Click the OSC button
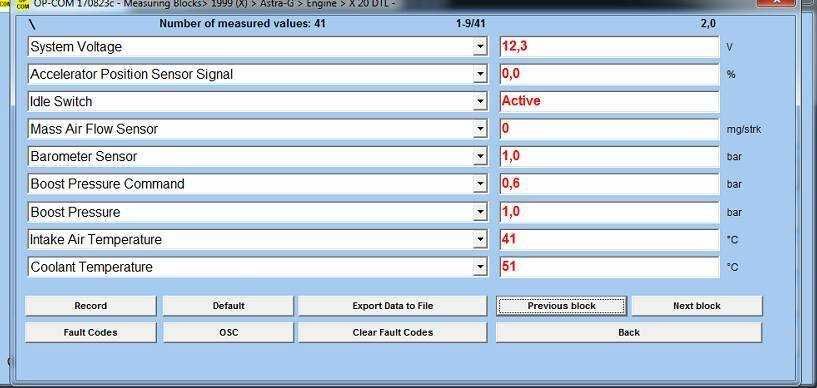Viewport: 817px width, 388px height. pyautogui.click(x=228, y=332)
